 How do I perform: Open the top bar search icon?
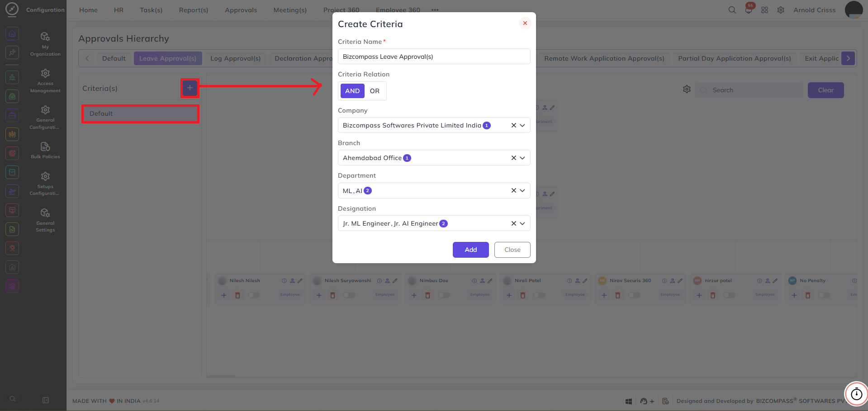pos(732,10)
